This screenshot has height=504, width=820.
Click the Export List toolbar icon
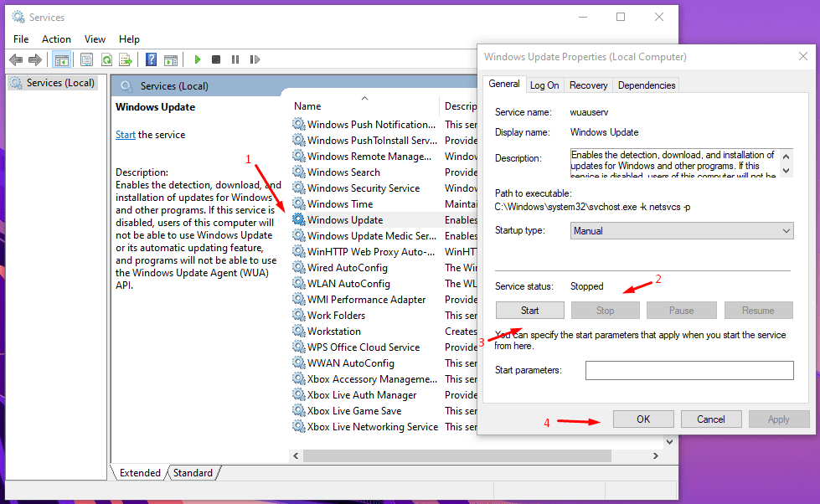tap(126, 59)
